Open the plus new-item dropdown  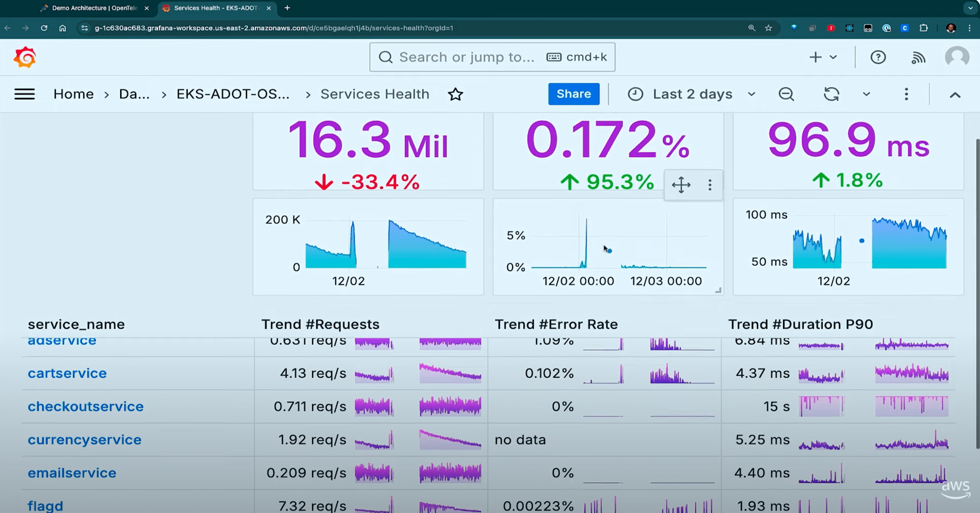coord(823,57)
